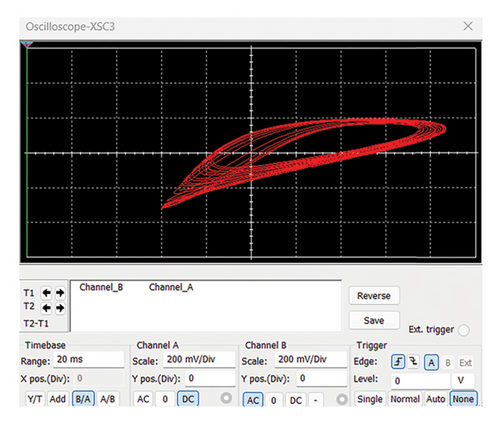The height and width of the screenshot is (424, 500).
Task: Move cursor T1 right with arrow
Action: click(x=60, y=293)
